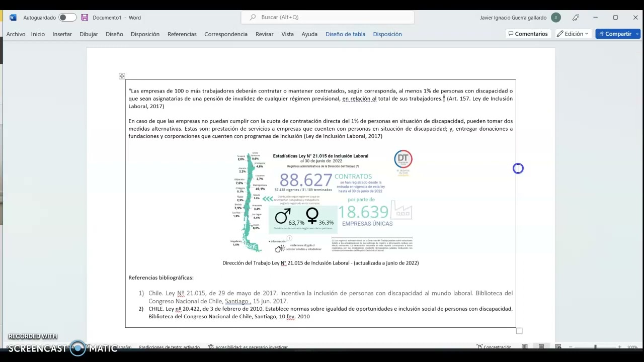Click the Save disk icon
The width and height of the screenshot is (644, 362).
pos(85,18)
